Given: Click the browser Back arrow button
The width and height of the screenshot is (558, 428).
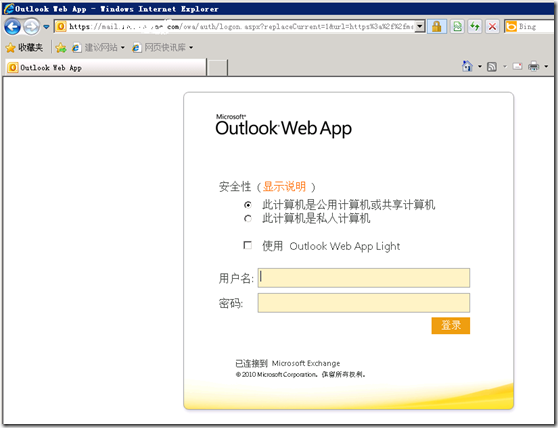Looking at the screenshot, I should (12, 26).
